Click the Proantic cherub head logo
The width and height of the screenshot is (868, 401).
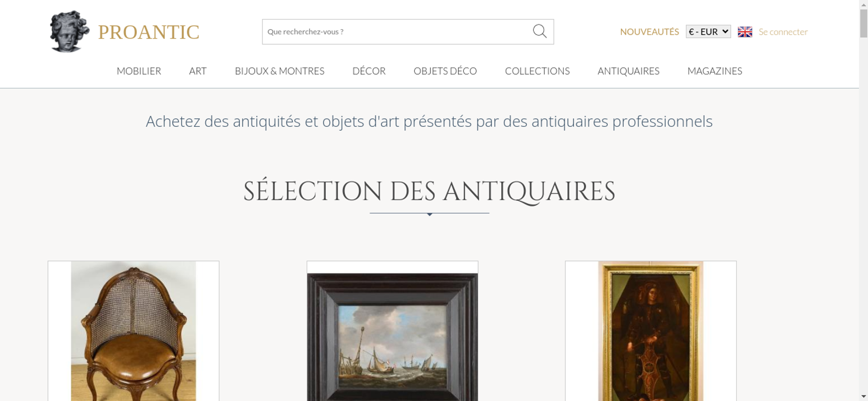(x=69, y=32)
